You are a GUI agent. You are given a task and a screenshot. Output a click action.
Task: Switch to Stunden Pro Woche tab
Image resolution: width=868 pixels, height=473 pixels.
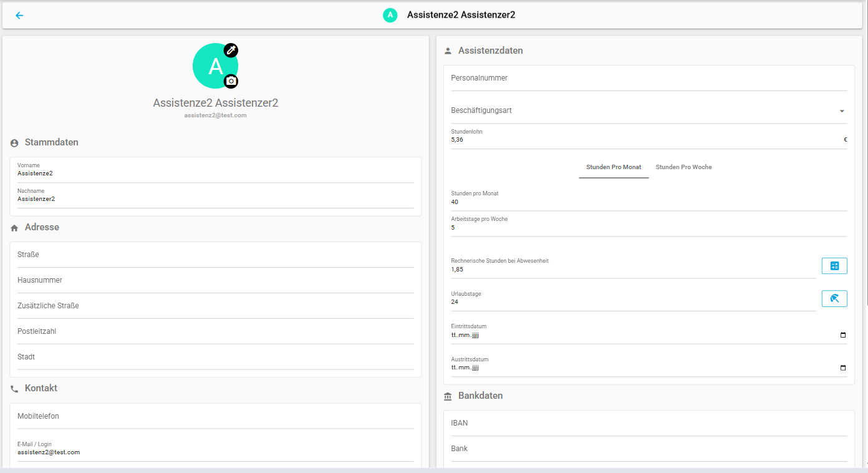pyautogui.click(x=683, y=167)
